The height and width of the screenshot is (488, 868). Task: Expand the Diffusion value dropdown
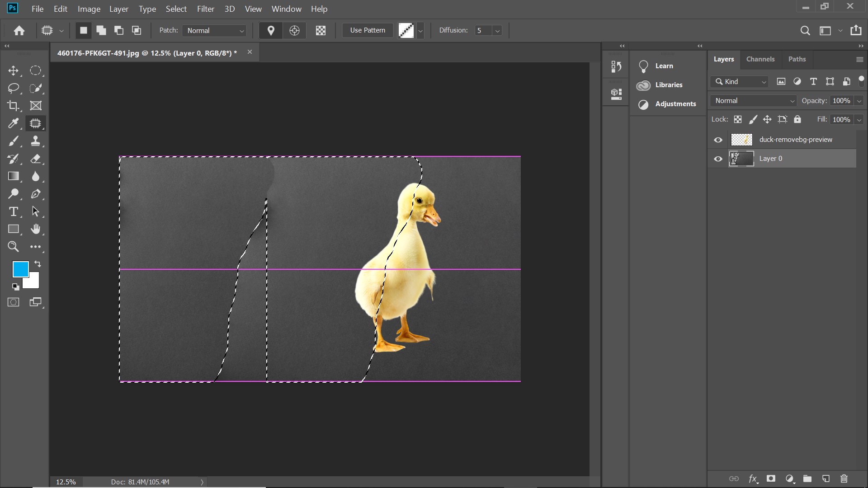pyautogui.click(x=495, y=30)
